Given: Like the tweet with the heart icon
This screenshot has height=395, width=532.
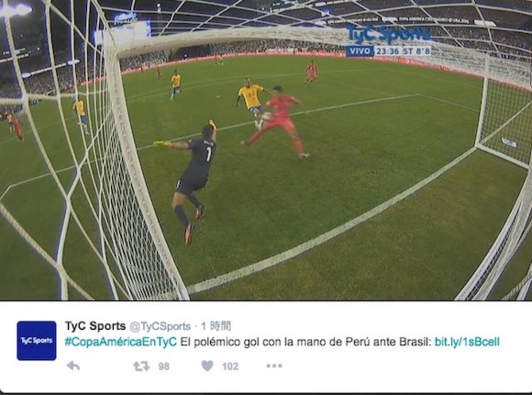Looking at the screenshot, I should (x=207, y=366).
